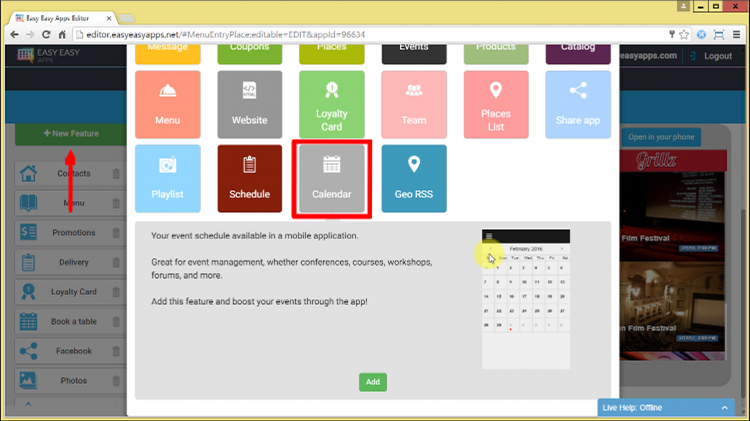Open the Promotions sidebar entry
750x421 pixels.
point(70,233)
